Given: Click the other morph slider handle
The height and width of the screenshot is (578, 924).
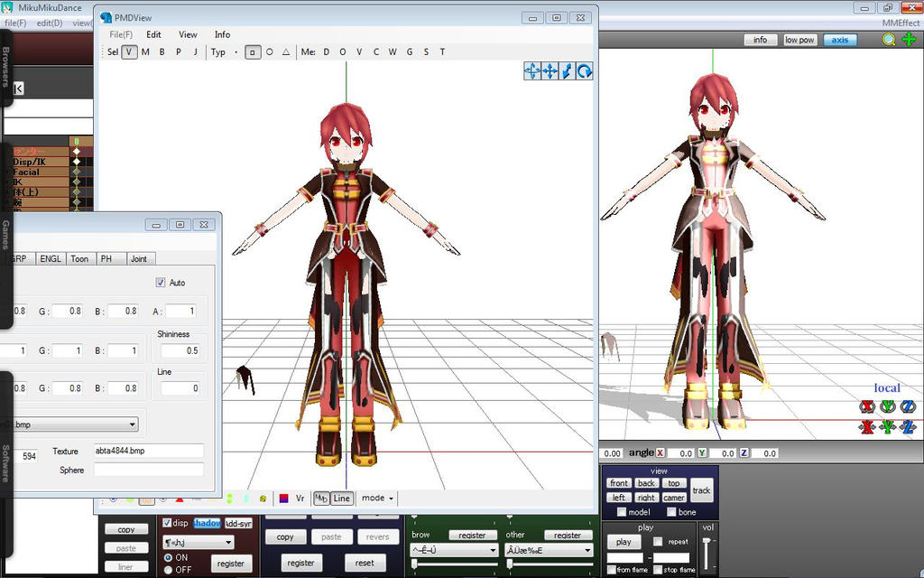Looking at the screenshot, I should pyautogui.click(x=510, y=564).
